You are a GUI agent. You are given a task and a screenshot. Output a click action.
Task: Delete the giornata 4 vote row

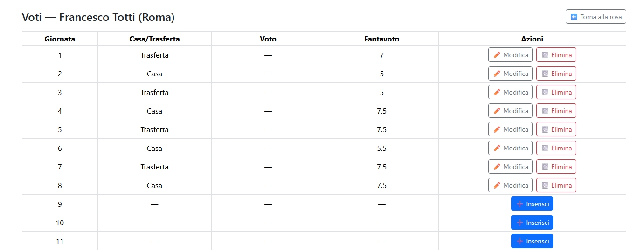556,111
